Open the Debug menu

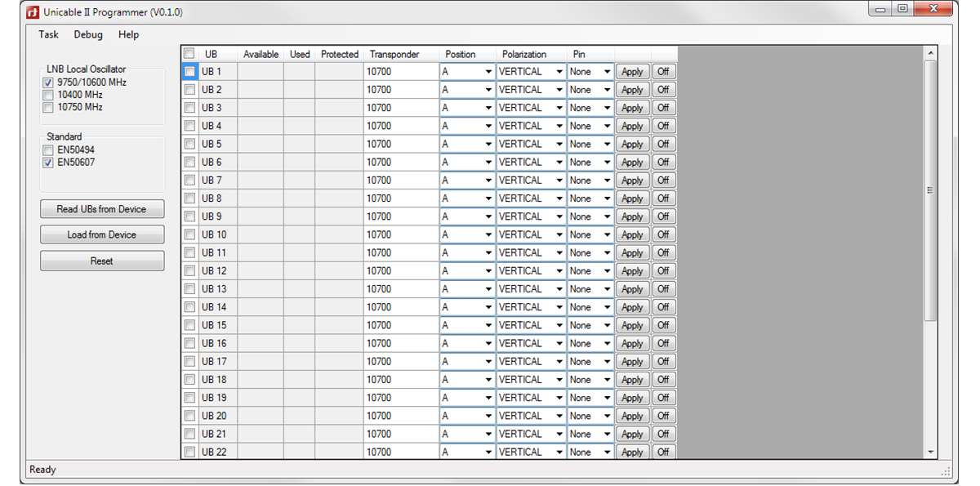tap(88, 34)
